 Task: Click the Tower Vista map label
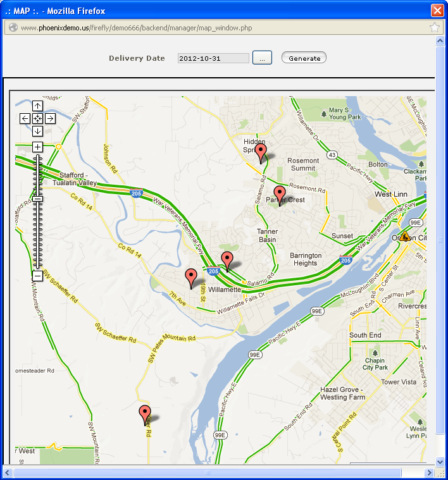click(399, 382)
